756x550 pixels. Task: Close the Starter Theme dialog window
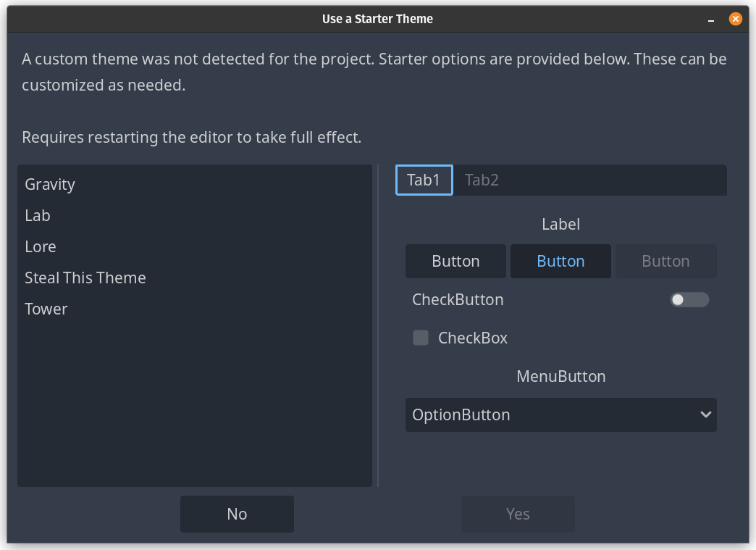coord(735,19)
